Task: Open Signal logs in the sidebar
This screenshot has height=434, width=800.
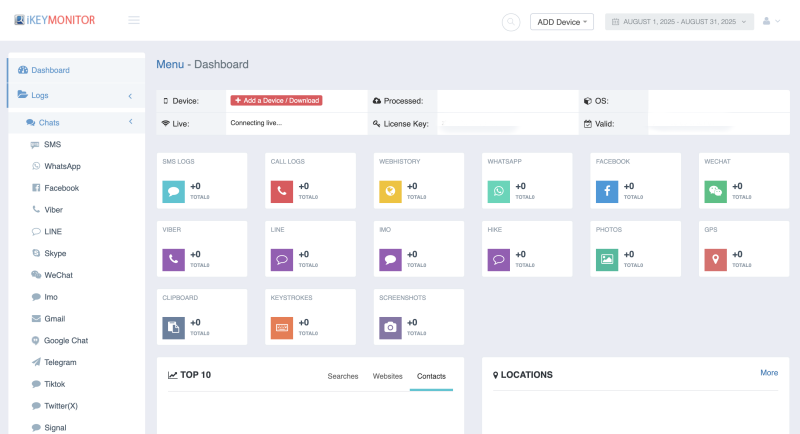Action: click(x=55, y=427)
